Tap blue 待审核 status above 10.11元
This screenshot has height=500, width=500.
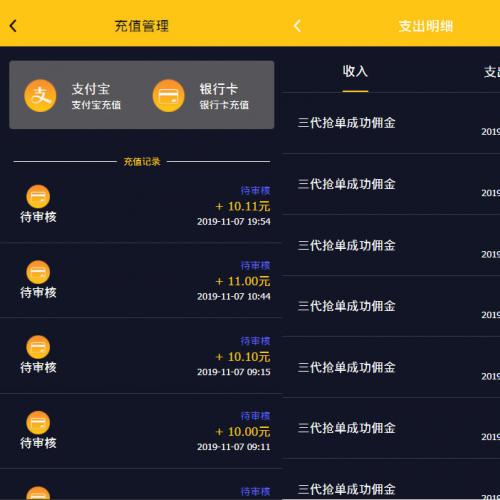[x=255, y=191]
